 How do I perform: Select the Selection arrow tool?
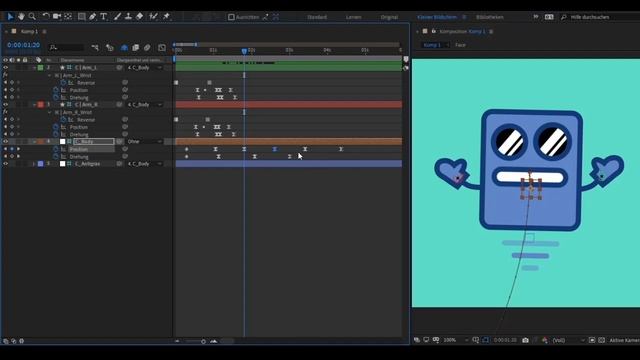(10, 16)
